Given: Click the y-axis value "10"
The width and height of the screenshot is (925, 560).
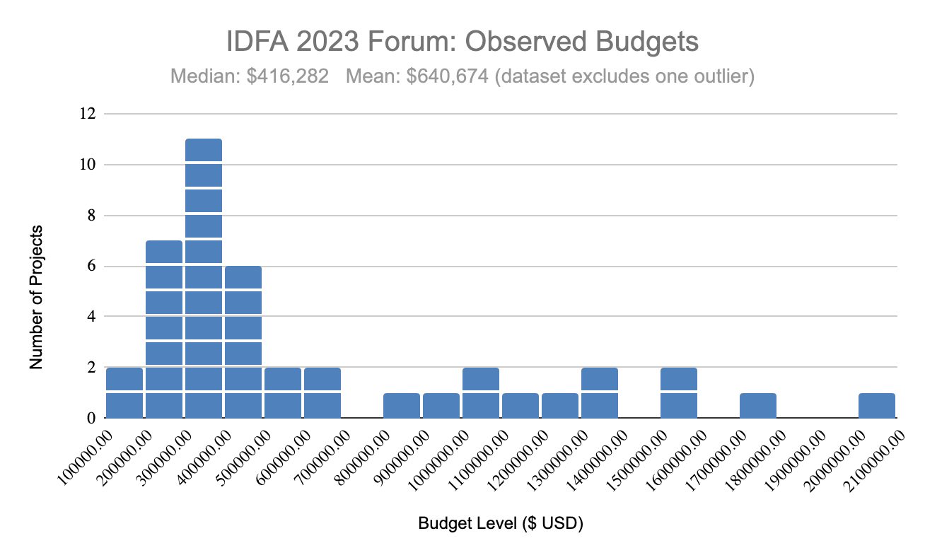Looking at the screenshot, I should [x=88, y=164].
